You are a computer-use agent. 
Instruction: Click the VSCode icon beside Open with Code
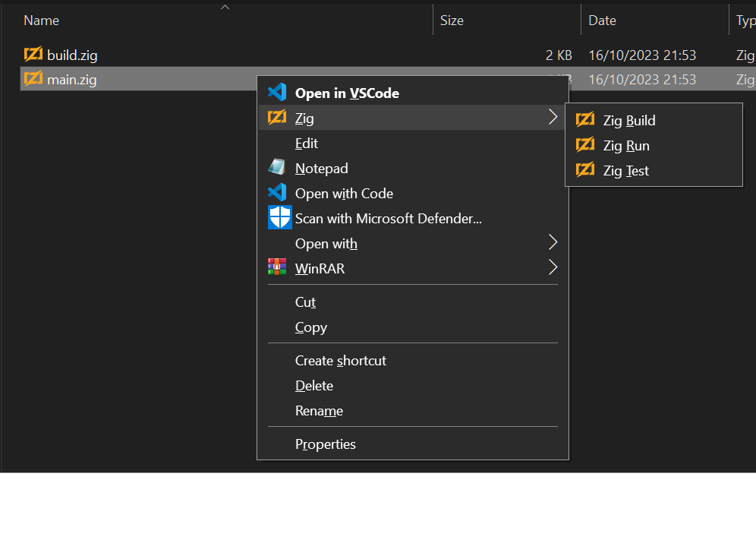click(x=277, y=193)
